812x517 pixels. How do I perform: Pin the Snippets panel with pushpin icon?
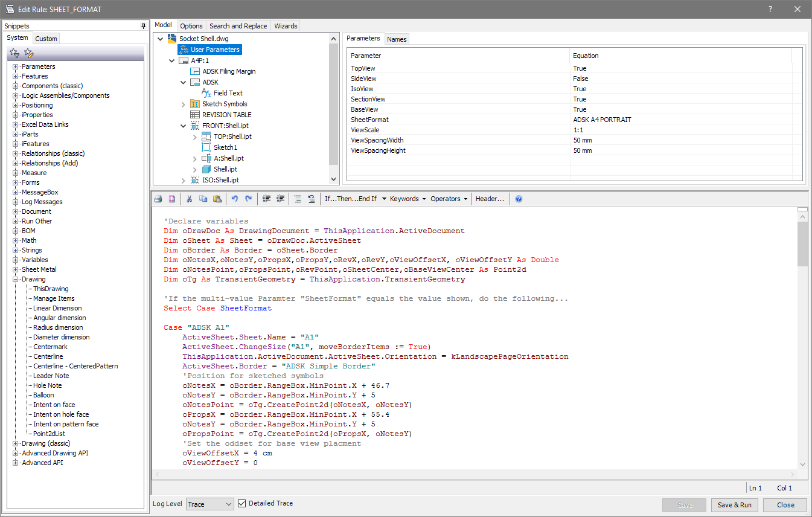[x=143, y=26]
